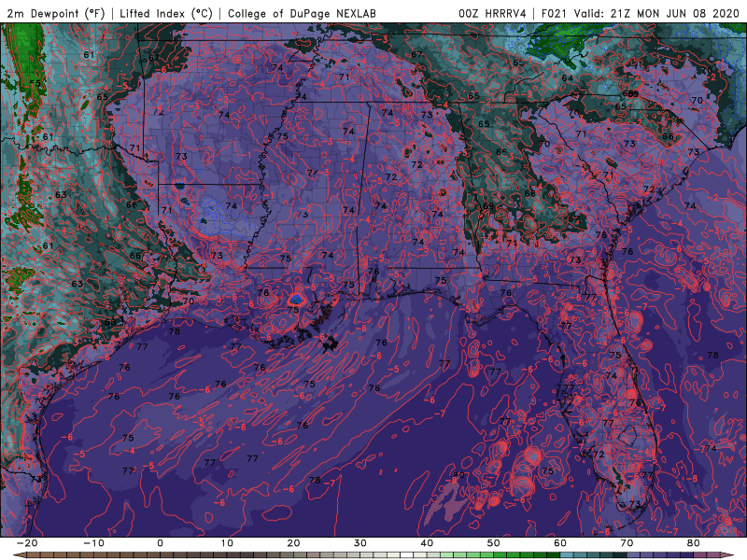Click the "-10" color scale label
The image size is (747, 560).
point(93,543)
